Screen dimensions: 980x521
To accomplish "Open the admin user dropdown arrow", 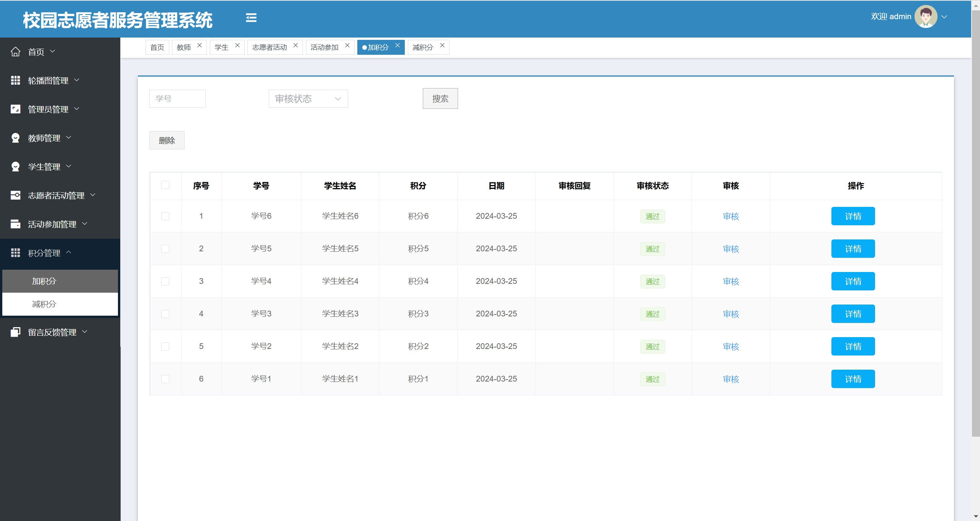I will coord(944,17).
